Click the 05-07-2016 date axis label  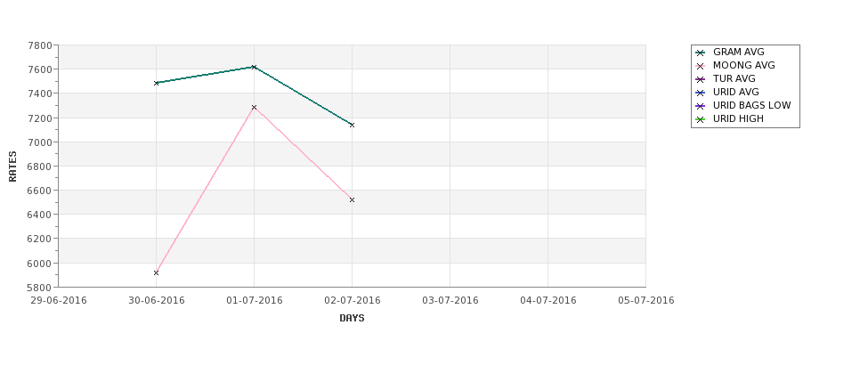(646, 301)
